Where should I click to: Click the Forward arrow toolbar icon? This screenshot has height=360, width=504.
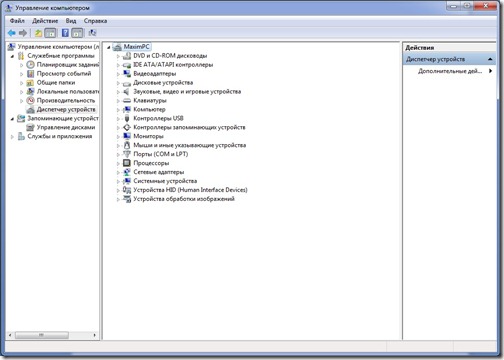23,33
